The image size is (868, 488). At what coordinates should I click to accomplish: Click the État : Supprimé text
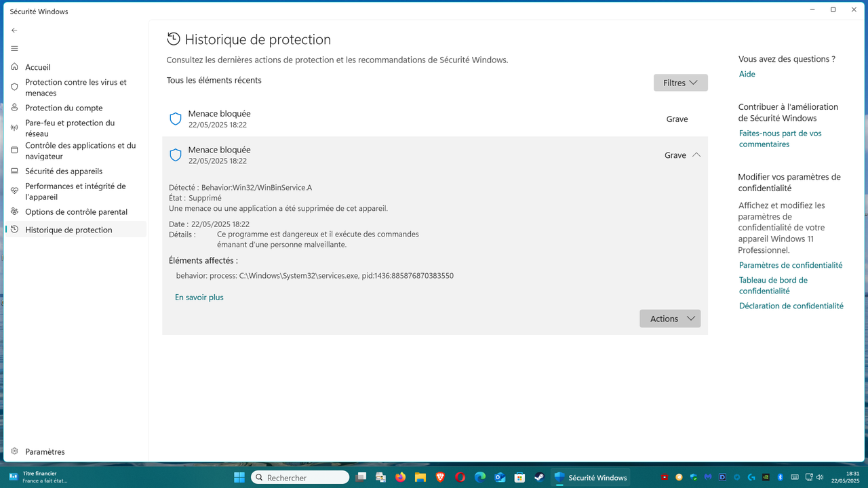pos(195,198)
